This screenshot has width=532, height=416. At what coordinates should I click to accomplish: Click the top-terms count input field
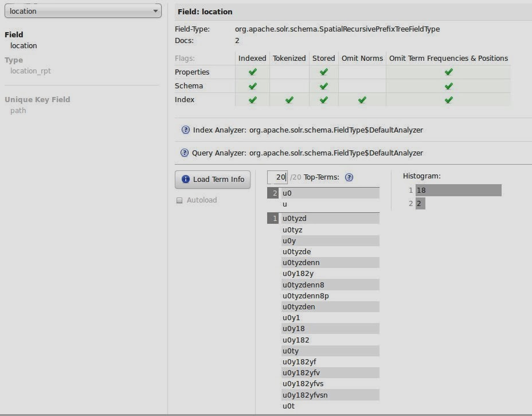277,177
